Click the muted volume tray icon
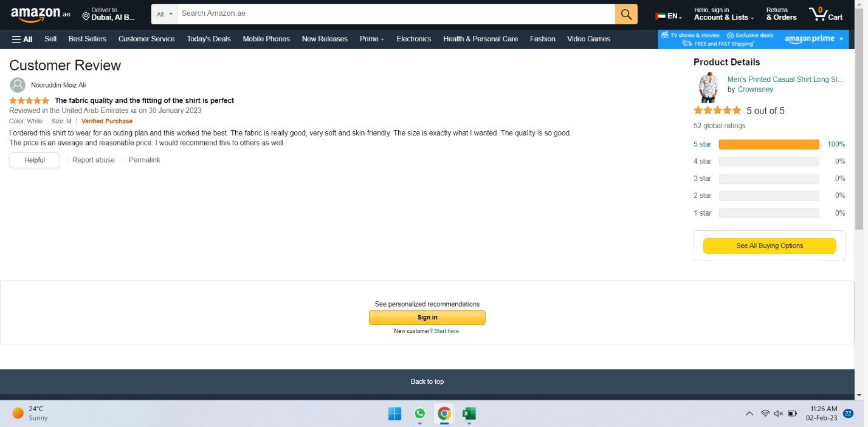868x427 pixels. tap(779, 414)
